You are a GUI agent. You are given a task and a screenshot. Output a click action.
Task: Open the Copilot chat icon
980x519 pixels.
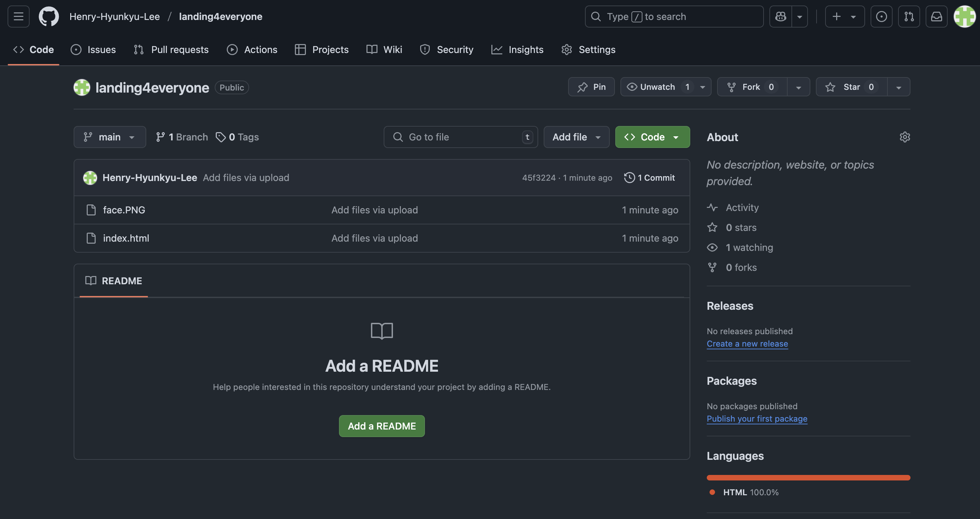point(781,17)
